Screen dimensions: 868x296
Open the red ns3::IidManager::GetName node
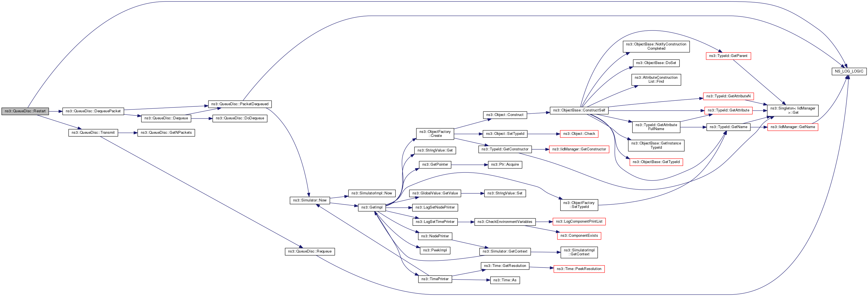tap(792, 127)
